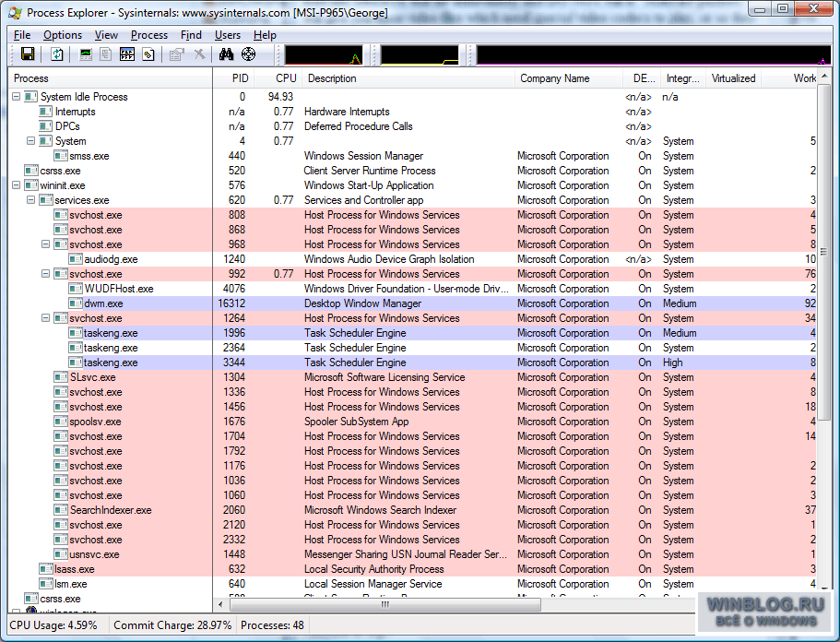
Task: Collapse svchost.exe PID 1264 node
Action: click(x=46, y=318)
